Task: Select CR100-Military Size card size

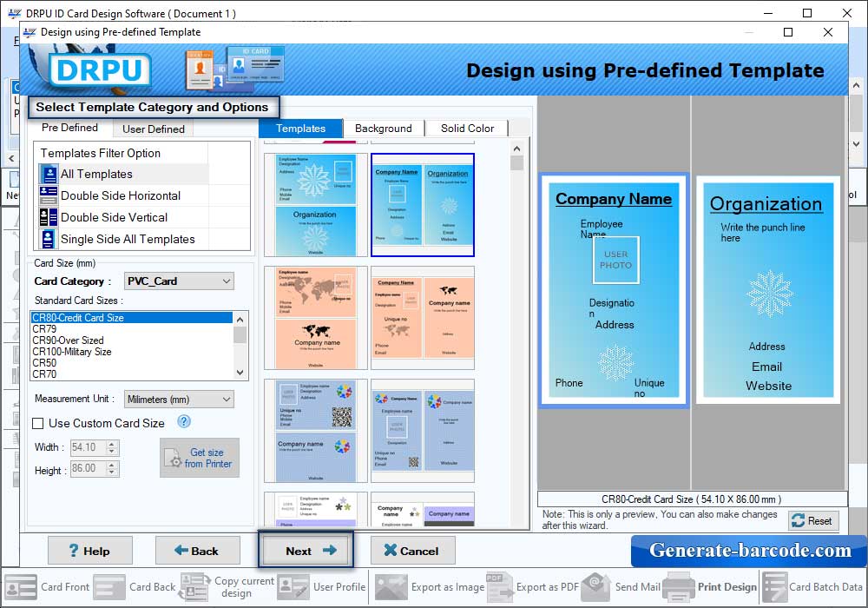Action: (132, 352)
